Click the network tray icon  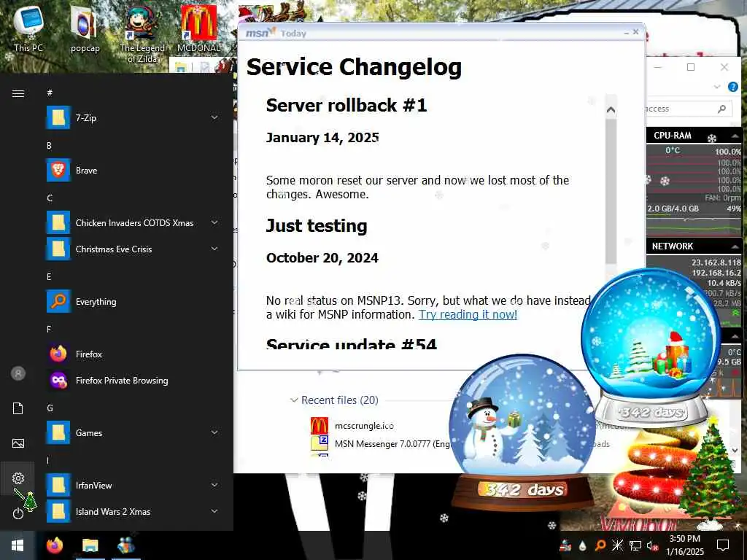point(635,545)
